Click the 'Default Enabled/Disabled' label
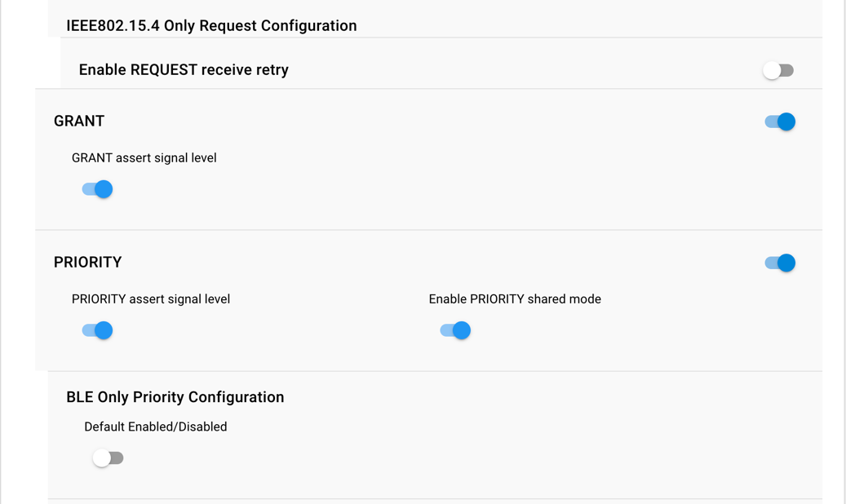The width and height of the screenshot is (846, 504). pyautogui.click(x=156, y=427)
